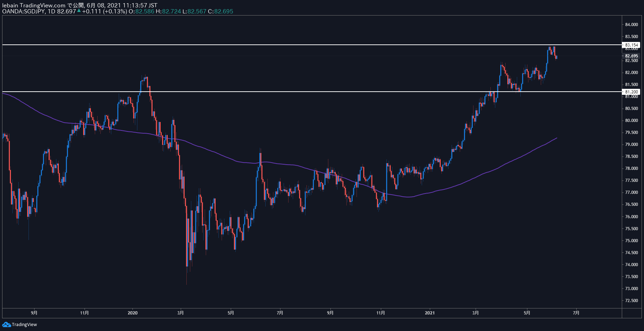Click the low value L:82.567

[194, 11]
